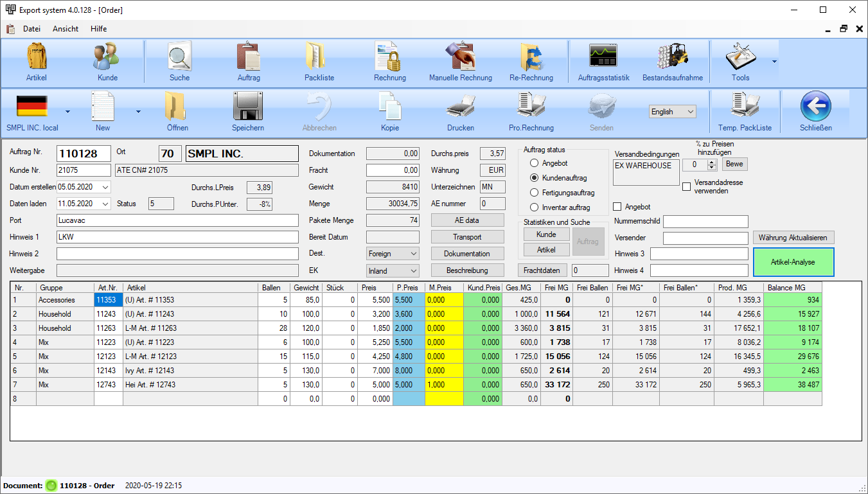Print using the Drucken icon
The width and height of the screenshot is (868, 494).
pyautogui.click(x=460, y=106)
